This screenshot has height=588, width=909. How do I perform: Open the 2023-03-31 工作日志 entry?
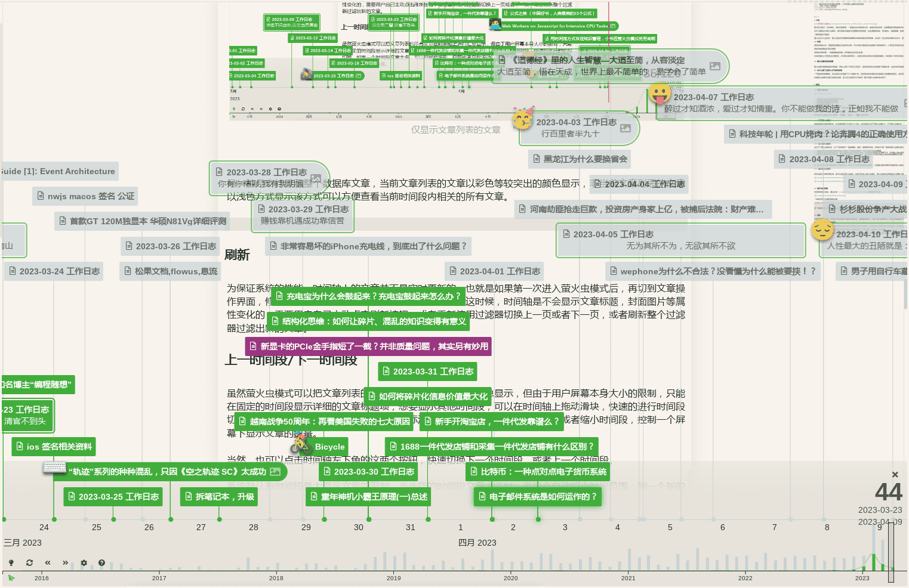tap(427, 372)
